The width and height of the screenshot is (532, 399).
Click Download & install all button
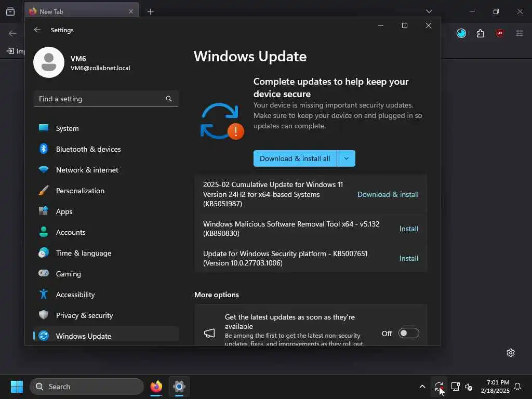coord(295,158)
